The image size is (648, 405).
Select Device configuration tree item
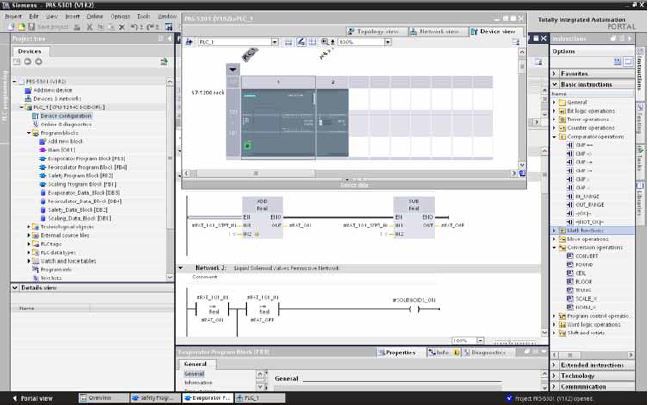(x=66, y=116)
